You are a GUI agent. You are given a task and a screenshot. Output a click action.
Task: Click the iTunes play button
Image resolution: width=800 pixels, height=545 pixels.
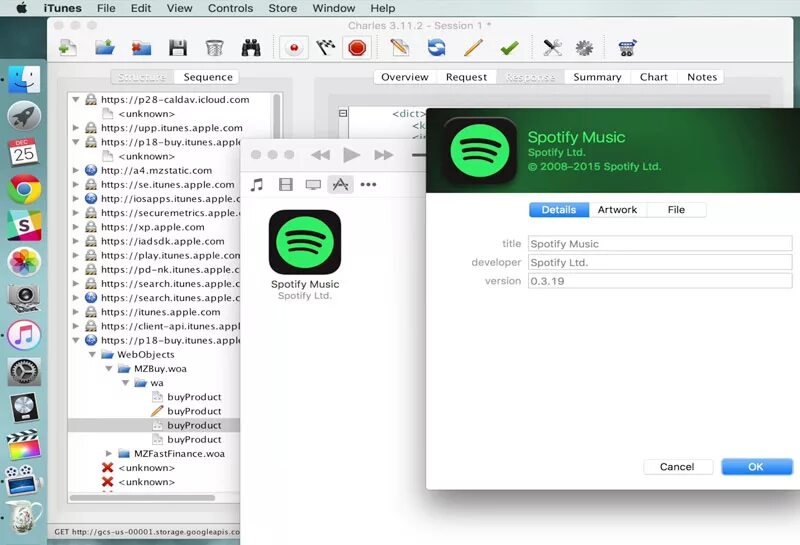click(351, 155)
